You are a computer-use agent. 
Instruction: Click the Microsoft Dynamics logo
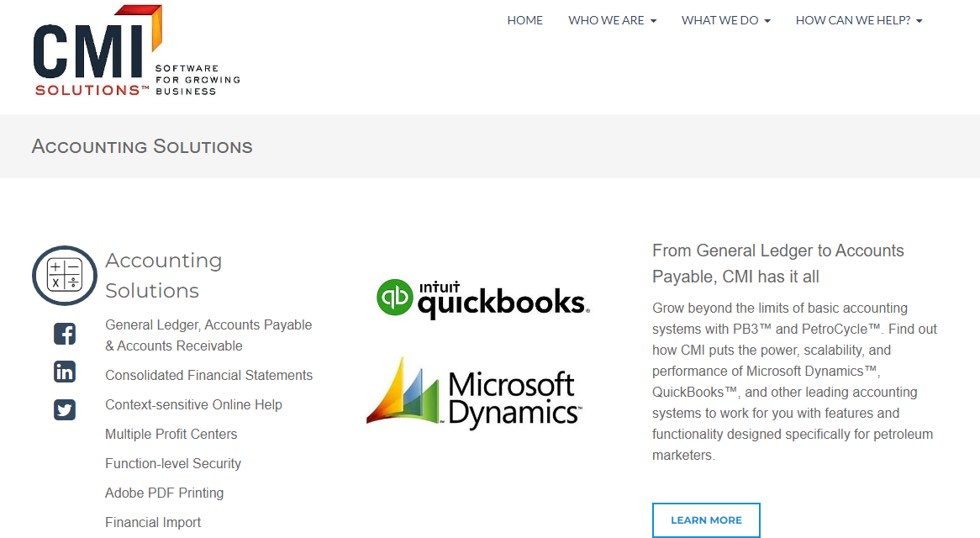pos(475,393)
